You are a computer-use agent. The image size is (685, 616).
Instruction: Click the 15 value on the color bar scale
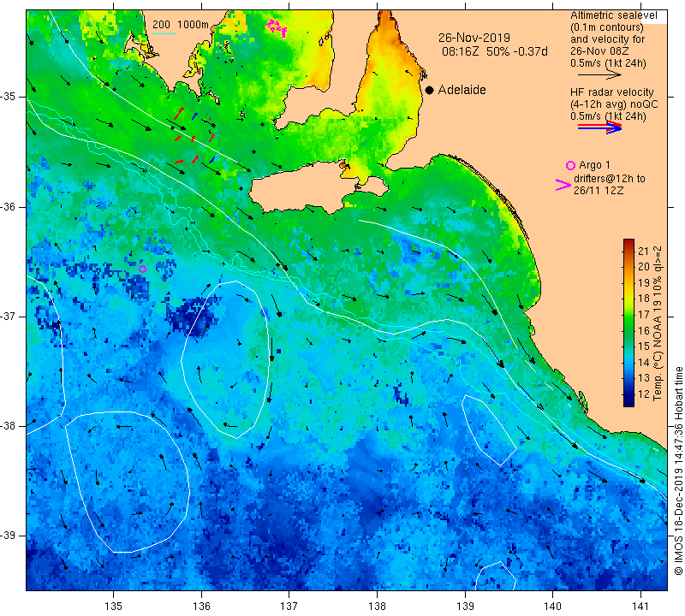[x=644, y=346]
